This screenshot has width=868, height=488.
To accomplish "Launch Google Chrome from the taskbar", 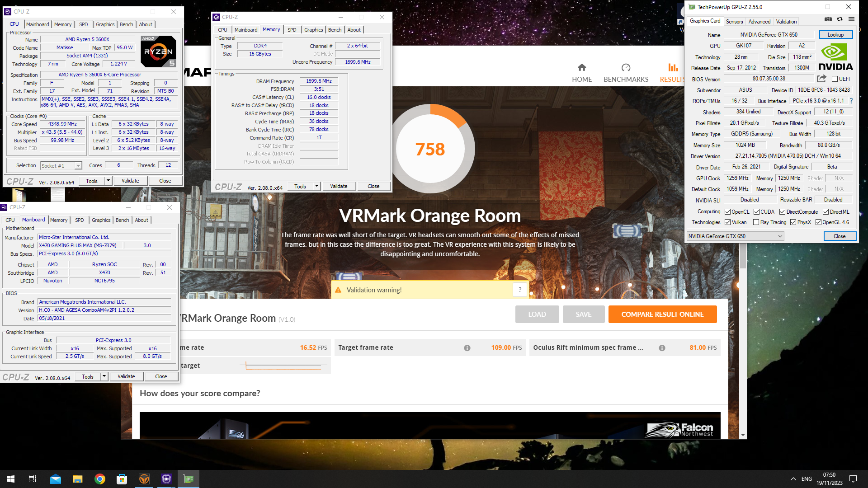I will (99, 479).
